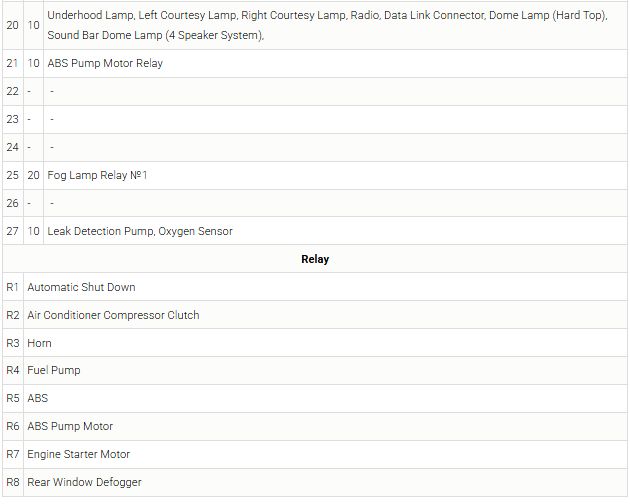Click the Fog Lamp Relay №1 entry
The height and width of the screenshot is (504, 630).
click(98, 175)
